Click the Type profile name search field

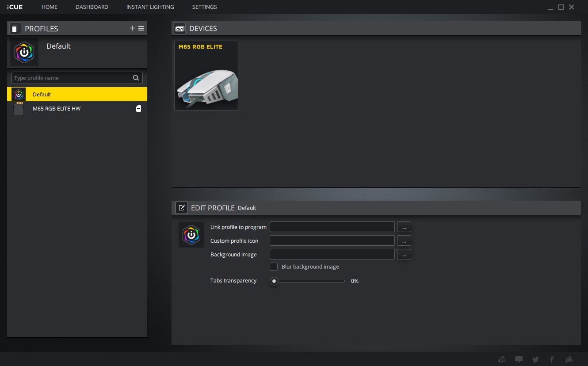77,78
